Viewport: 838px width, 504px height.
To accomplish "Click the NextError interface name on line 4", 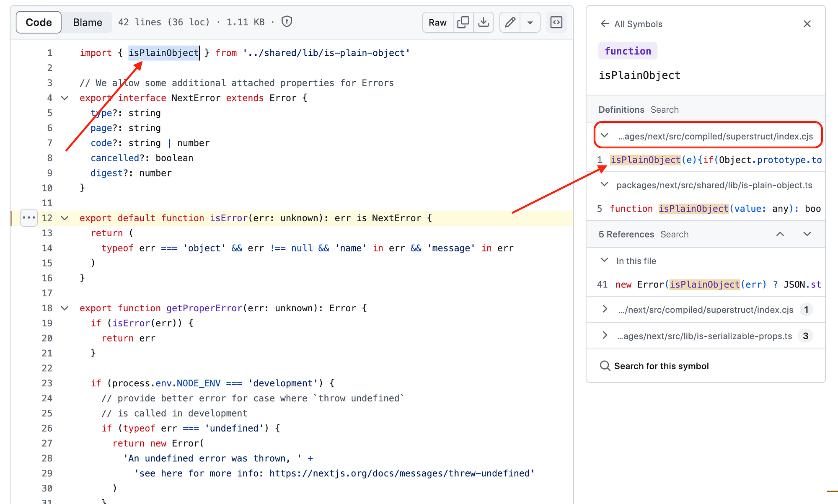I will [196, 98].
